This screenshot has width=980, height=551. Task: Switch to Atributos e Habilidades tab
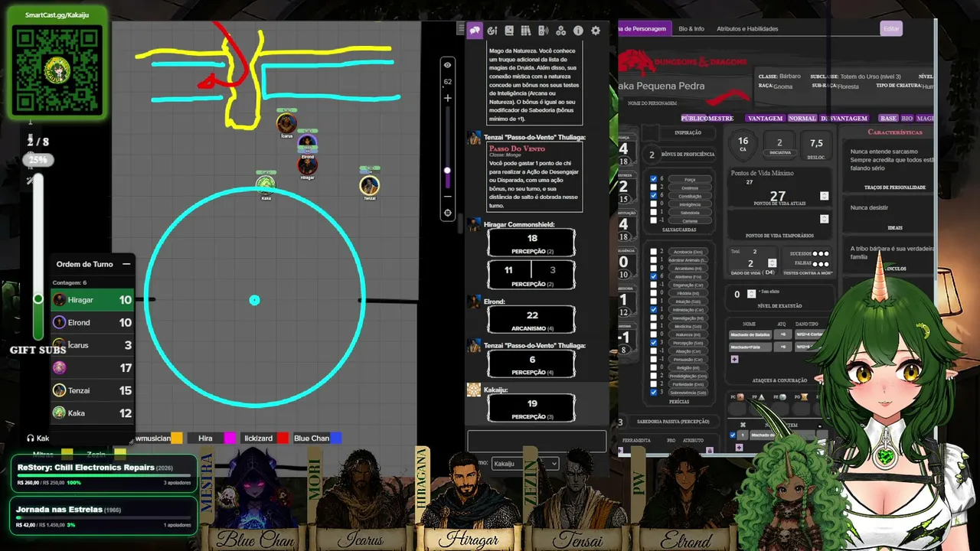(x=747, y=29)
